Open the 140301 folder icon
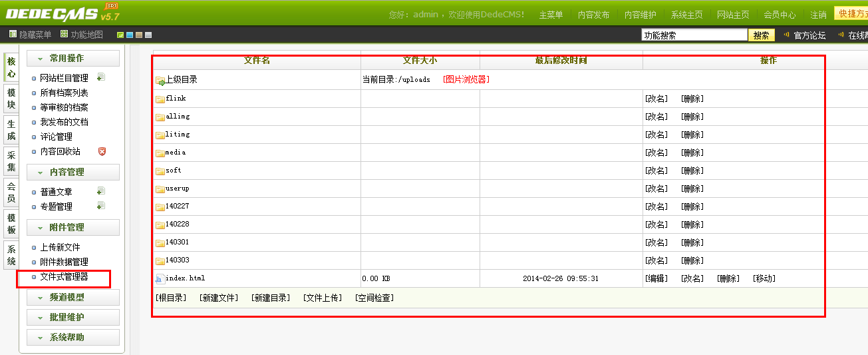868x355 pixels. (160, 243)
